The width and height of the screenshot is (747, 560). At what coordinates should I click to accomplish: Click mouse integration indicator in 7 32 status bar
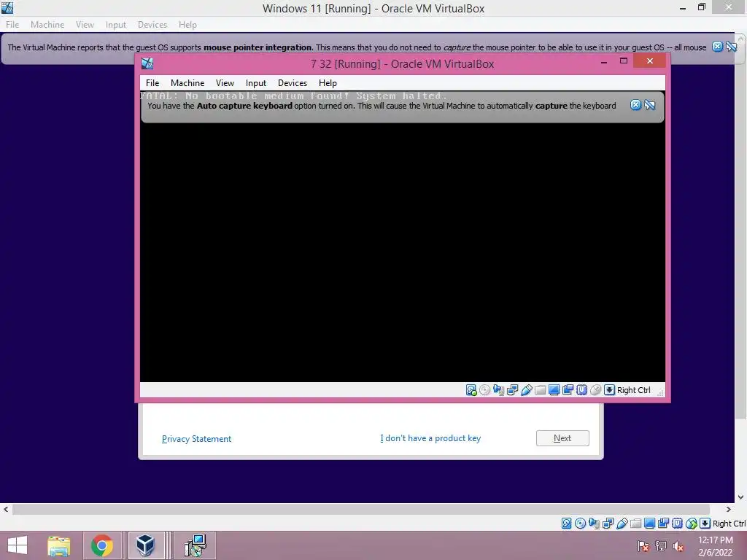tap(595, 390)
